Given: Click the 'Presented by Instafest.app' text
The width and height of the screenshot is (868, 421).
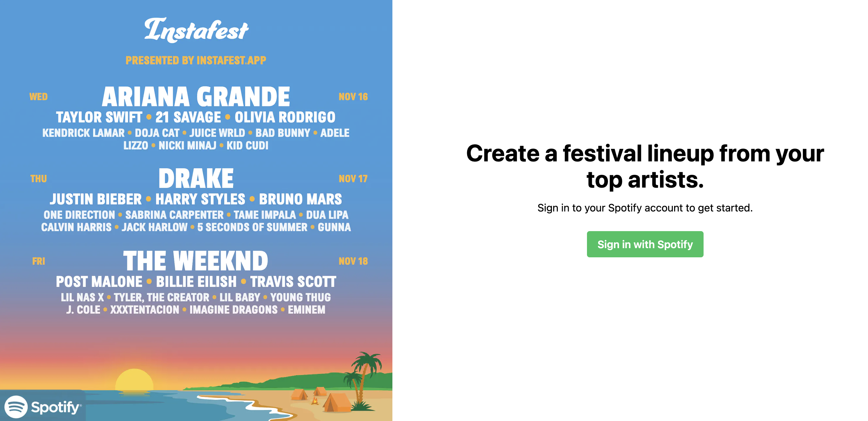Looking at the screenshot, I should 196,60.
